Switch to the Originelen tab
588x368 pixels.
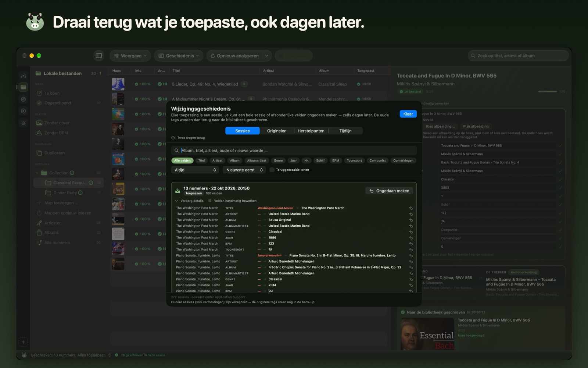[x=276, y=131]
